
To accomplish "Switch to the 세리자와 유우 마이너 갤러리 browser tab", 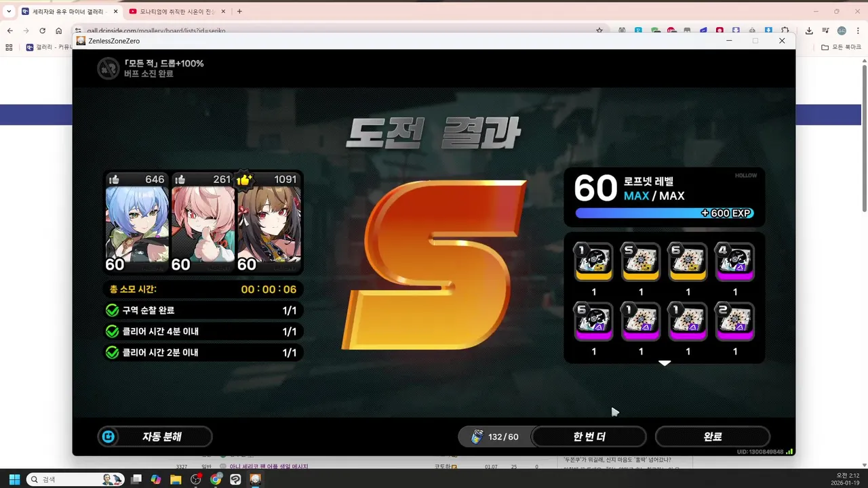I will point(69,12).
